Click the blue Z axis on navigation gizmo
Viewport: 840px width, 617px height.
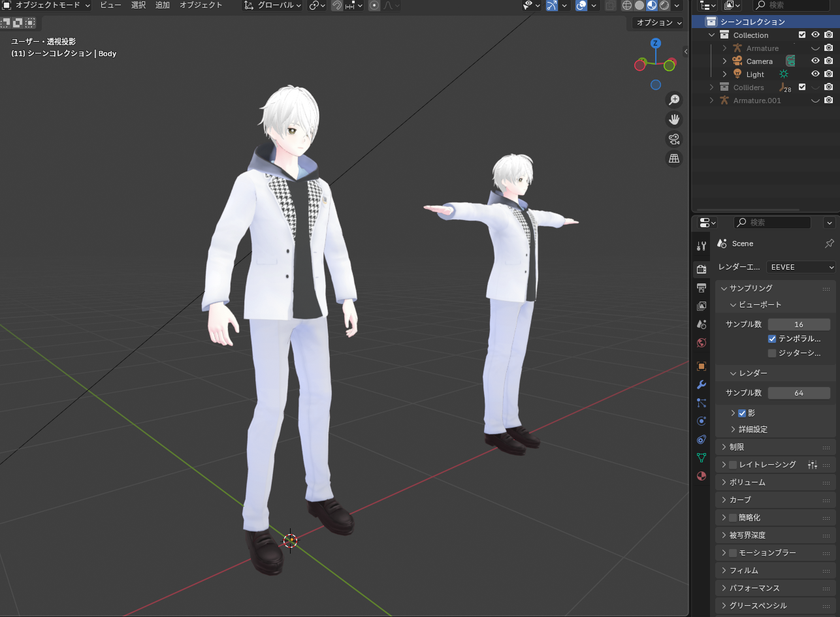coord(655,43)
